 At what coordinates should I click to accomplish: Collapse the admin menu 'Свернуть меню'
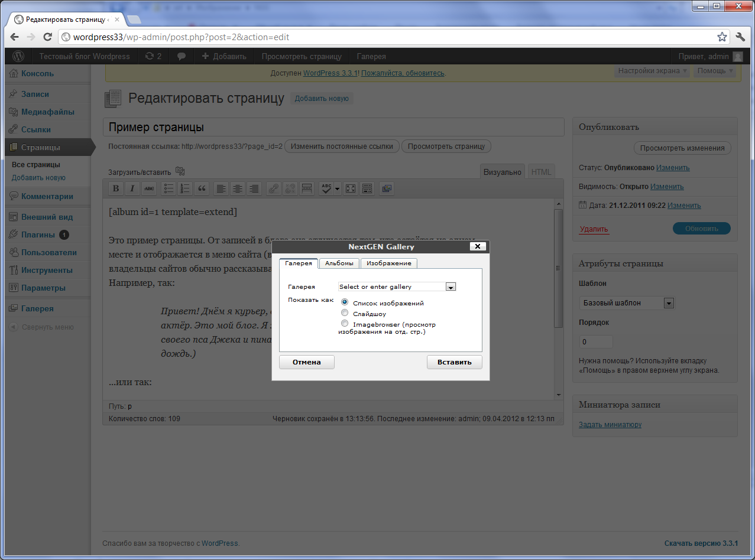41,327
